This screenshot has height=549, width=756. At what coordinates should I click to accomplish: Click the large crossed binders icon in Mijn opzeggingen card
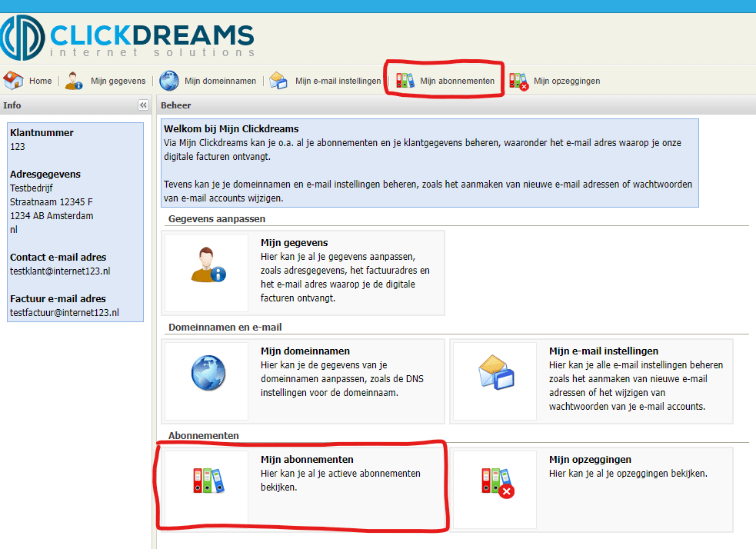tap(495, 482)
